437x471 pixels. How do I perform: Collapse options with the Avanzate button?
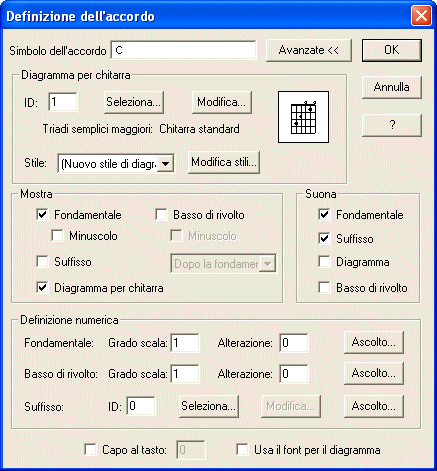coord(309,50)
